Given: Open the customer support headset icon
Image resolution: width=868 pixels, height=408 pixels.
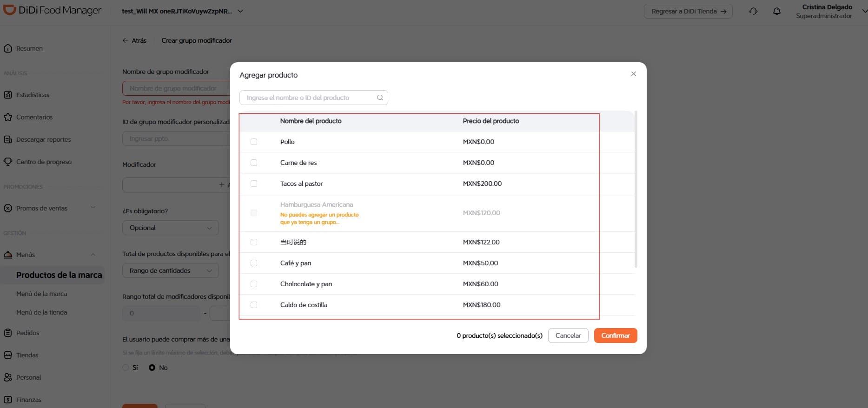Looking at the screenshot, I should 754,11.
